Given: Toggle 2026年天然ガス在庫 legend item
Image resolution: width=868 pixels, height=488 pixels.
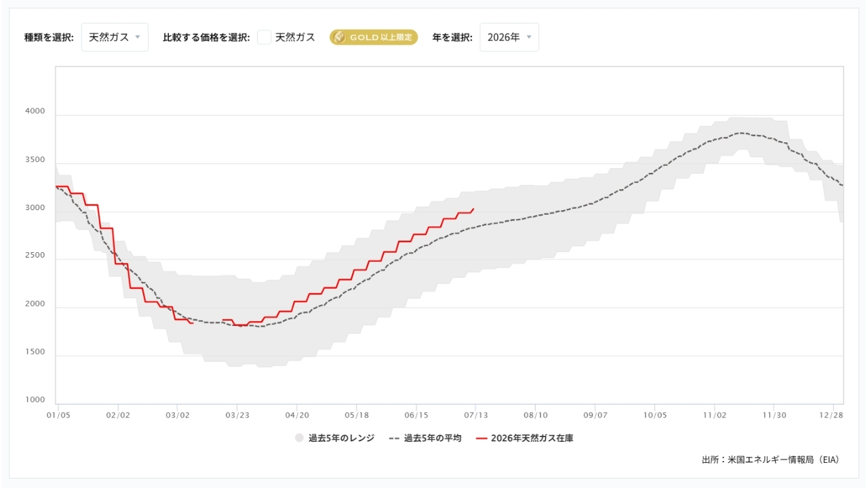Looking at the screenshot, I should 525,439.
